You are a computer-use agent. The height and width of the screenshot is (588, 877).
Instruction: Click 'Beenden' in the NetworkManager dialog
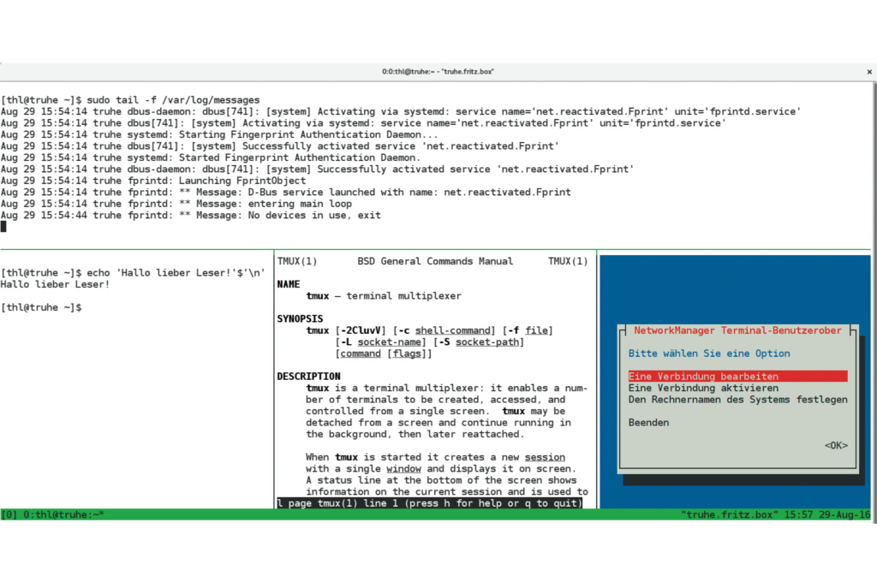point(648,423)
